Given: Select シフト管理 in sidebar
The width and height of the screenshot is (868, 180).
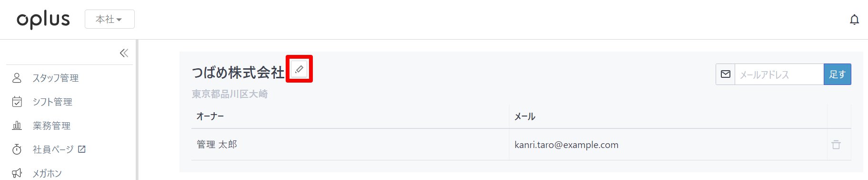Looking at the screenshot, I should pos(52,102).
